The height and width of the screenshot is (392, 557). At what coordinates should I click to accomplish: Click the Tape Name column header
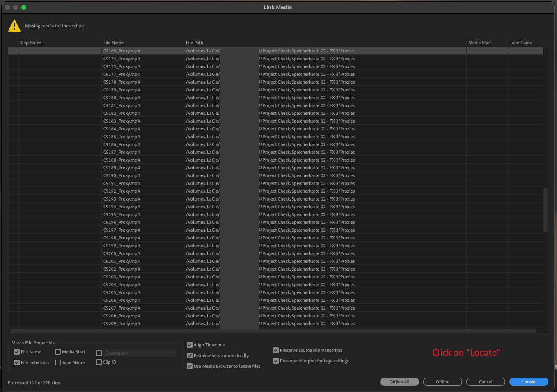tap(521, 43)
